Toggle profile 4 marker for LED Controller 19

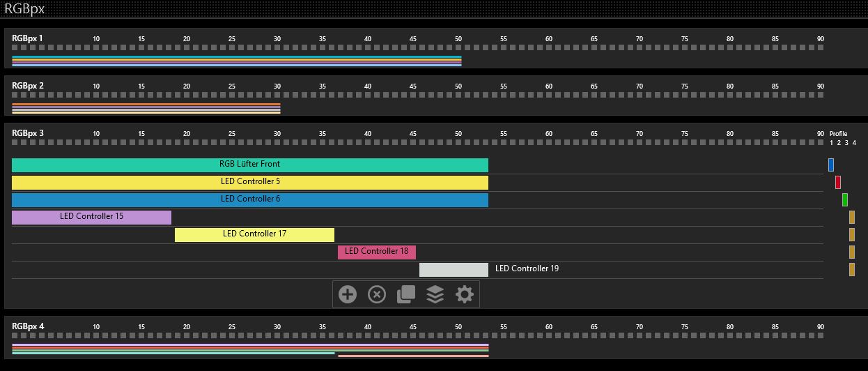tap(852, 269)
